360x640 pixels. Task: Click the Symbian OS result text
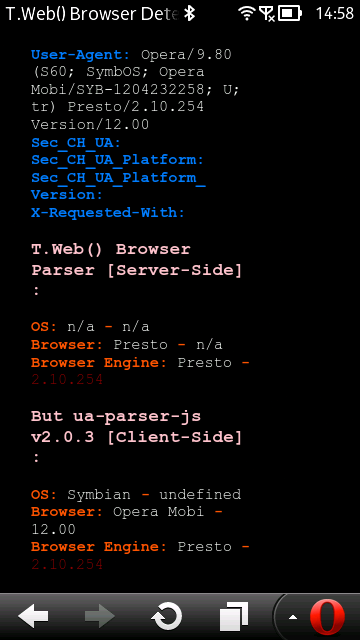tap(99, 495)
